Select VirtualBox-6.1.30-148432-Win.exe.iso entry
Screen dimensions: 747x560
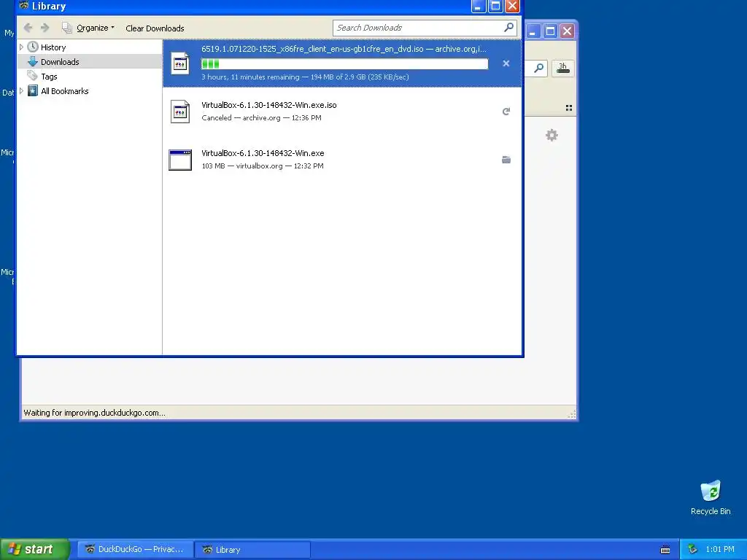pyautogui.click(x=342, y=112)
